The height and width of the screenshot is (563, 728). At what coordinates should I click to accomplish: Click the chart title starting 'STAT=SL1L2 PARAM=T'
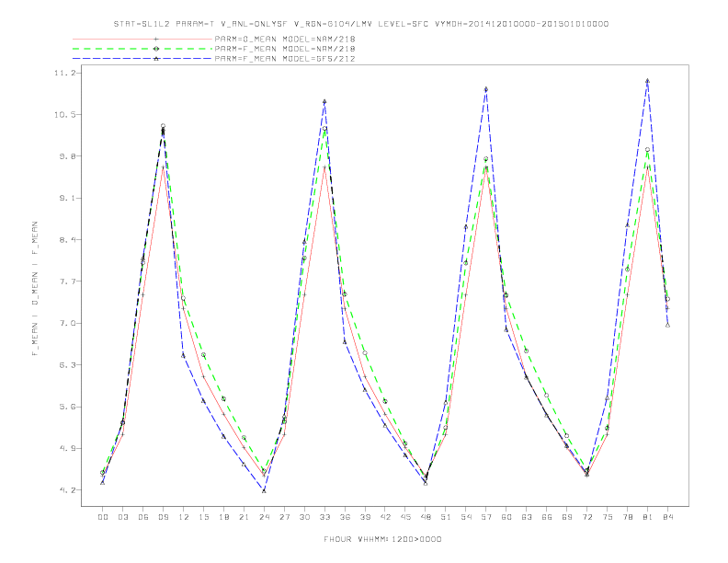[x=360, y=24]
